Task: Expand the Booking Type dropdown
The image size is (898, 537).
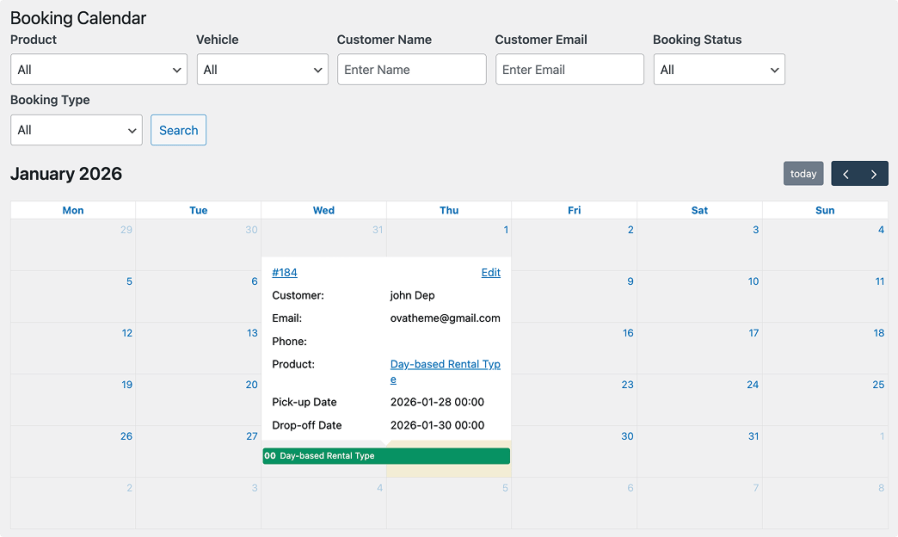Action: point(76,130)
